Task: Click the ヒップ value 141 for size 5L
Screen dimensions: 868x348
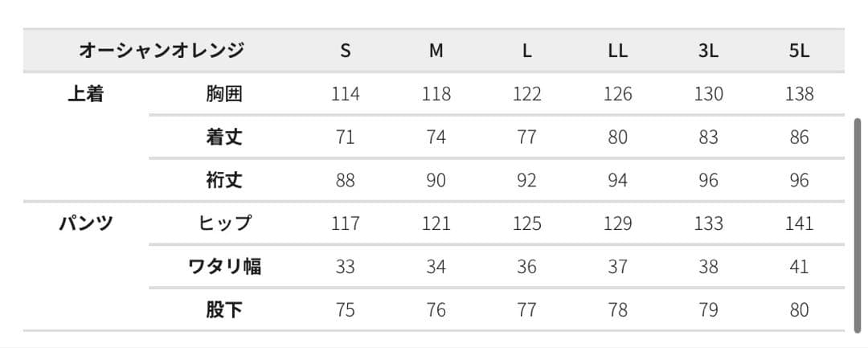Action: click(799, 223)
